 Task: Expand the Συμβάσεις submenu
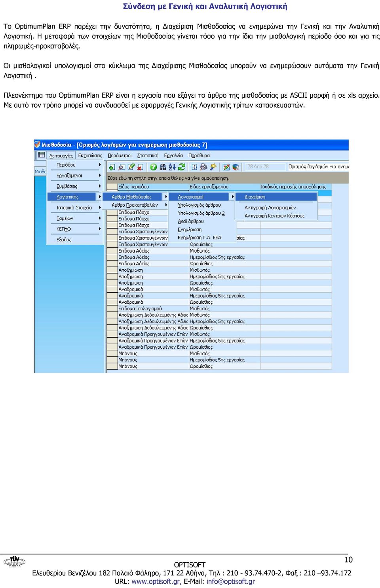(75, 186)
